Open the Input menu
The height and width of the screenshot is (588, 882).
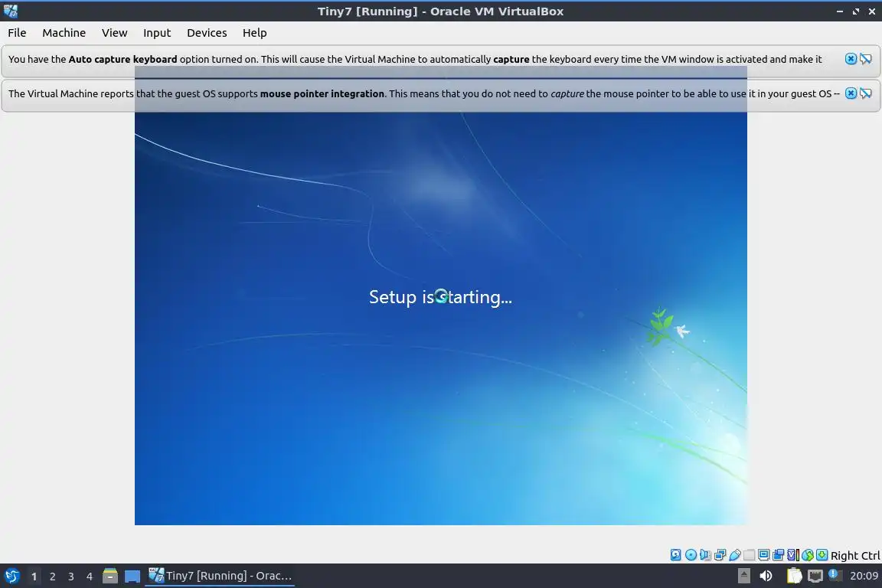157,33
